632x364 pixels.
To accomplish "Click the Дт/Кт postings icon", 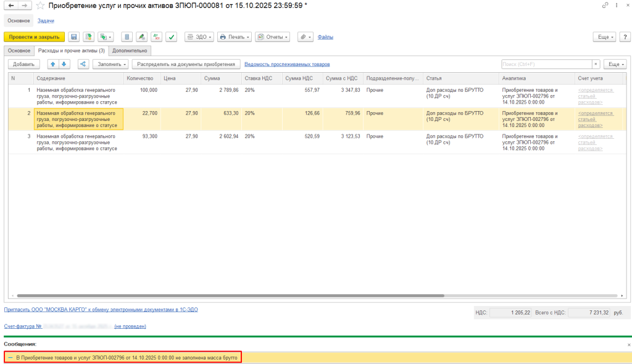I will click(156, 37).
